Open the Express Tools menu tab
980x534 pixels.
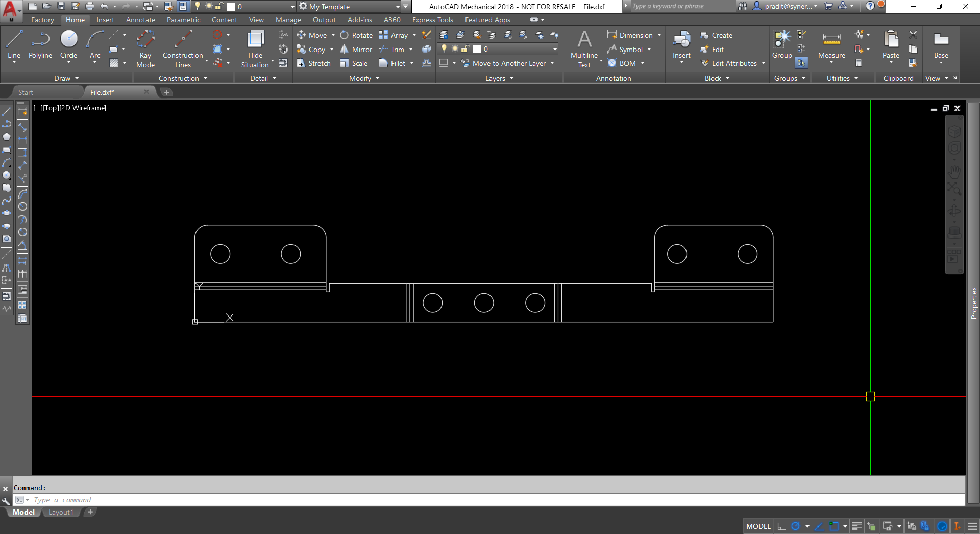(x=432, y=20)
